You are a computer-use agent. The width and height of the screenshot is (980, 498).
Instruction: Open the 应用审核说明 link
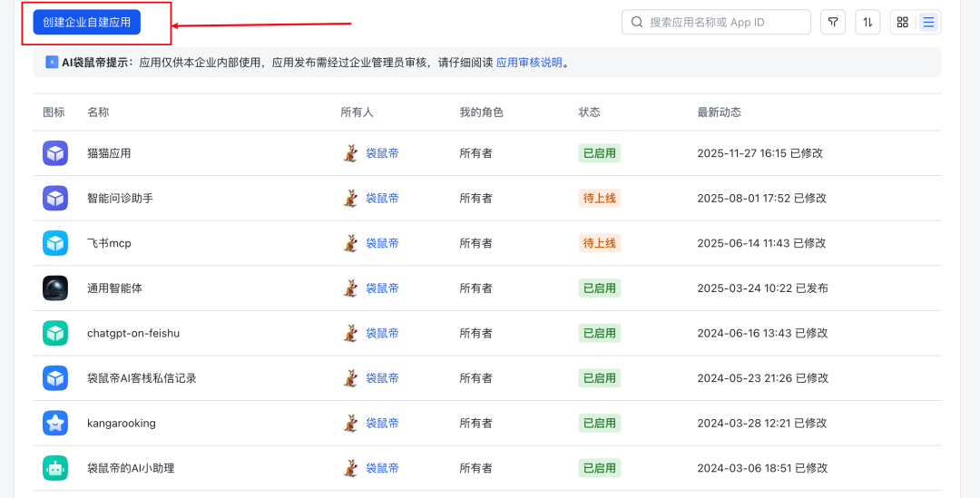point(529,63)
